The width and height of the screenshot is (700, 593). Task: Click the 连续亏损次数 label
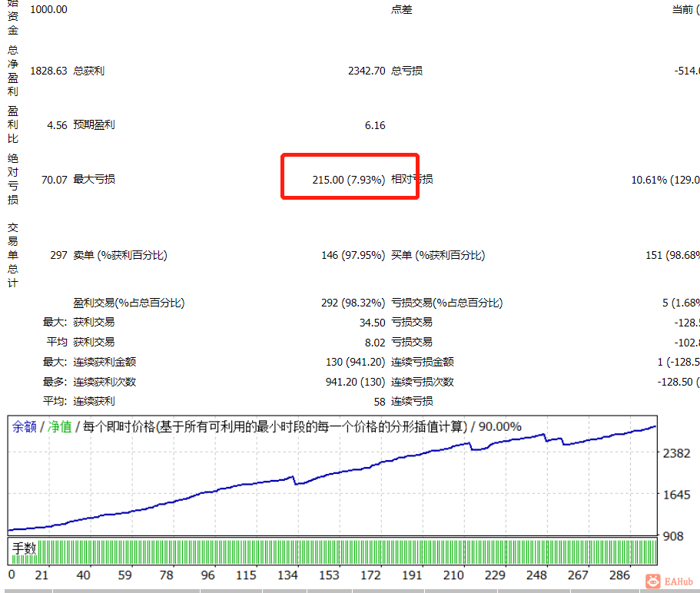click(x=423, y=382)
